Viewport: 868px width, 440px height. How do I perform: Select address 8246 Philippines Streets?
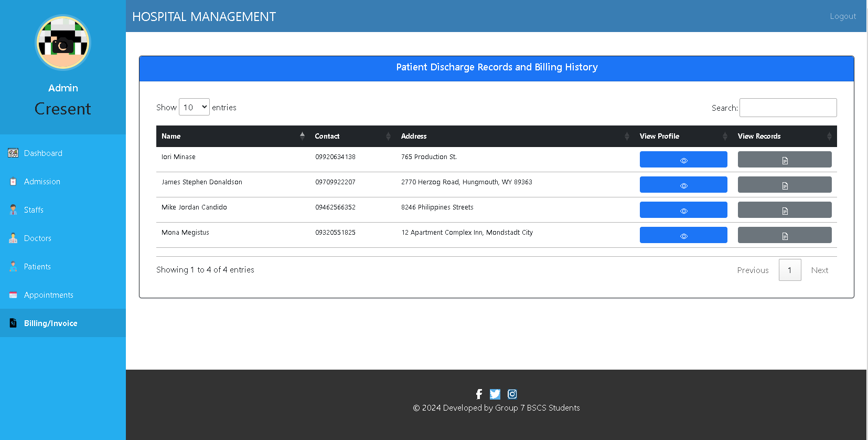437,207
